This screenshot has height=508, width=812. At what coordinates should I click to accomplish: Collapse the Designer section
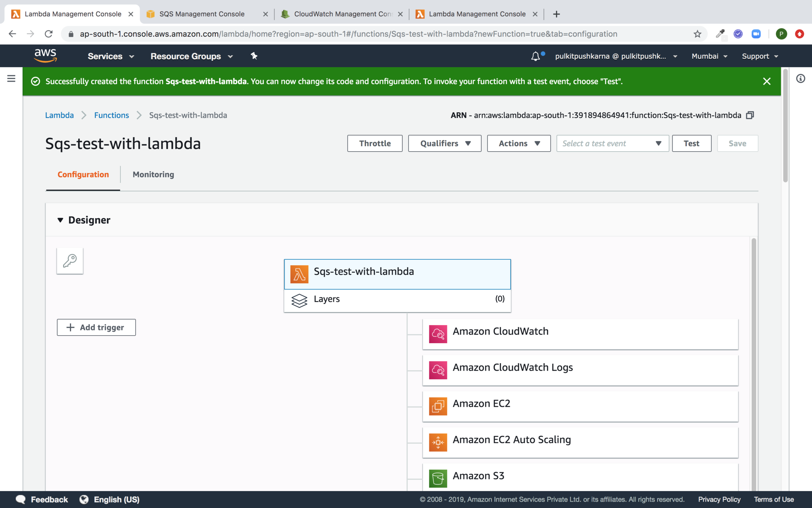click(x=60, y=220)
